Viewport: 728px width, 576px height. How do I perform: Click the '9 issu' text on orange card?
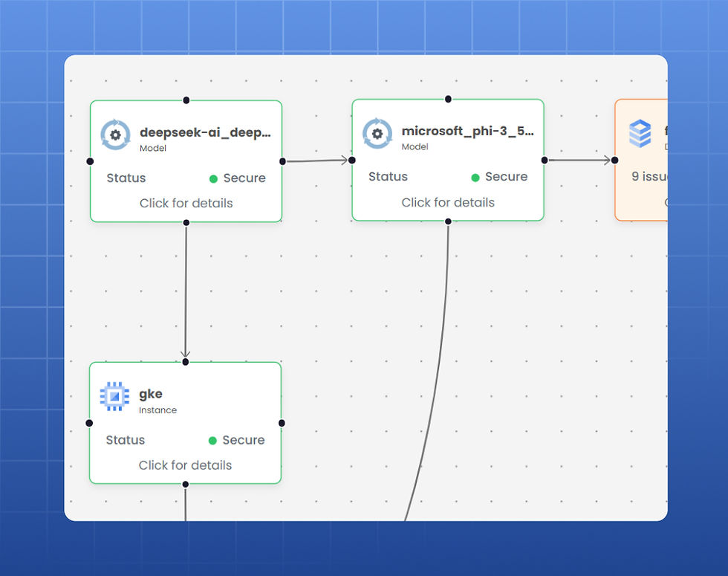coord(649,177)
